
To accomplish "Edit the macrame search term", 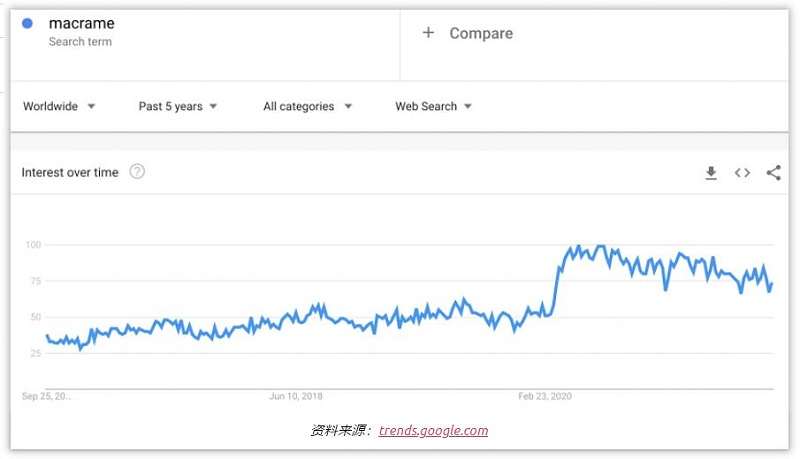I will (x=82, y=23).
